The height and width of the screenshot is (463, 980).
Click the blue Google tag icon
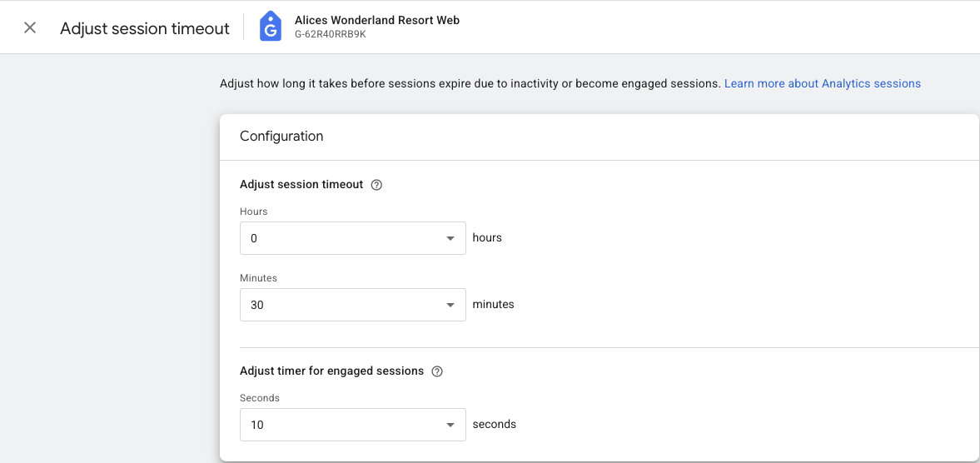pos(271,27)
